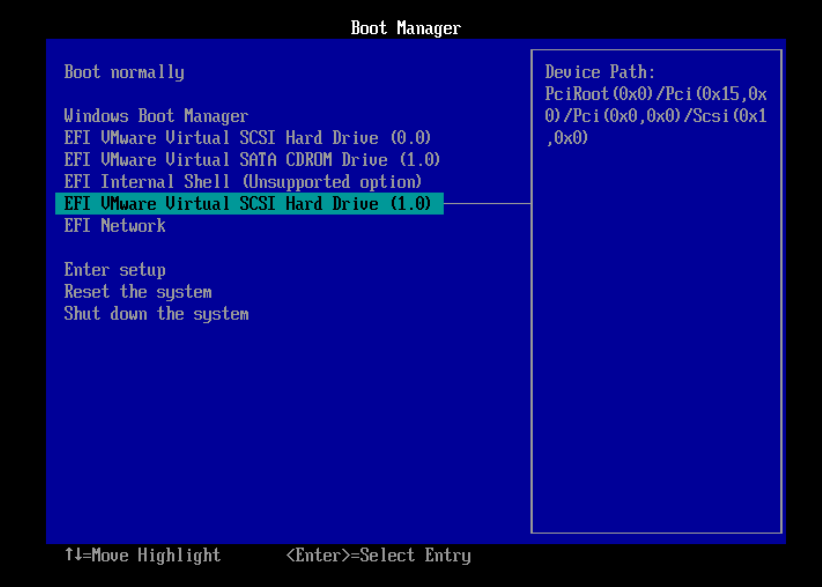This screenshot has height=587, width=822.
Task: Choose the Enter setup option
Action: coord(115,270)
